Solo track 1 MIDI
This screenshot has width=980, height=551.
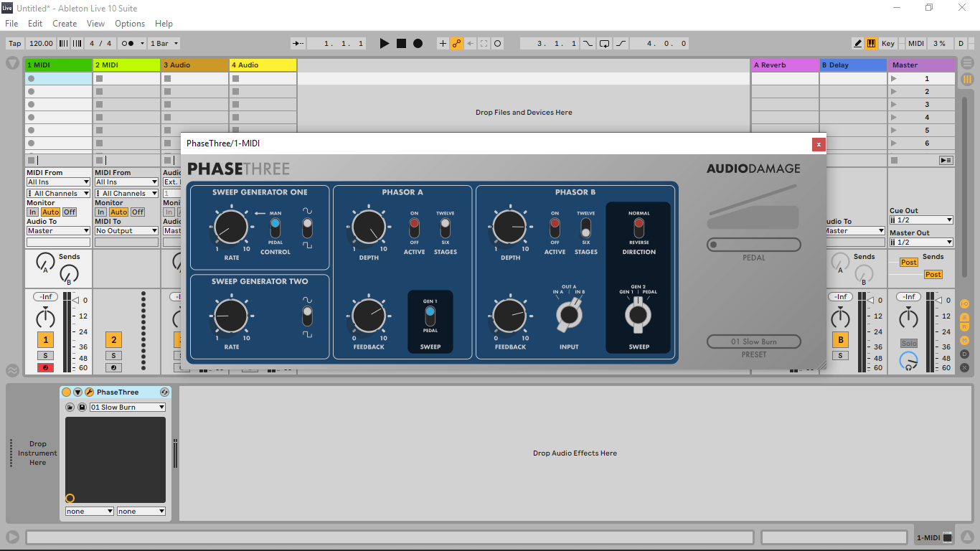pos(45,356)
